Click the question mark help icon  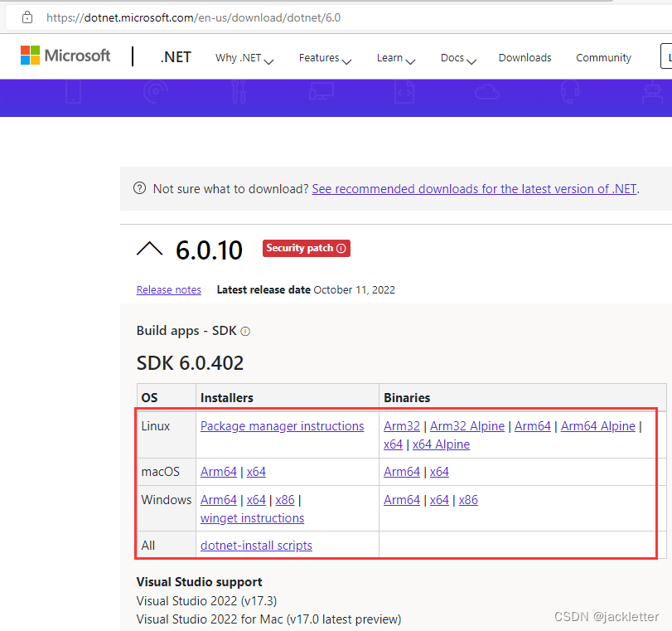140,189
